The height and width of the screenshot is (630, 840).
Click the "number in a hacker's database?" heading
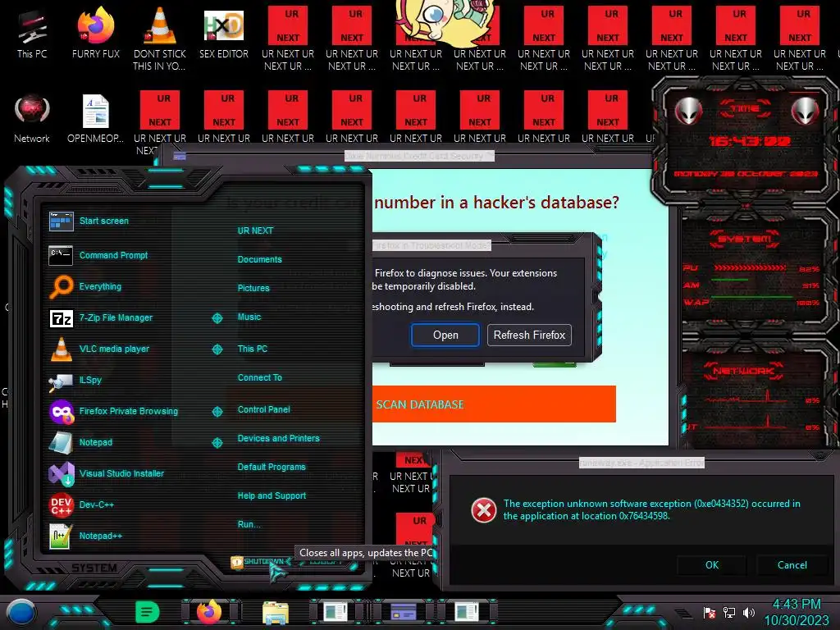coord(496,203)
